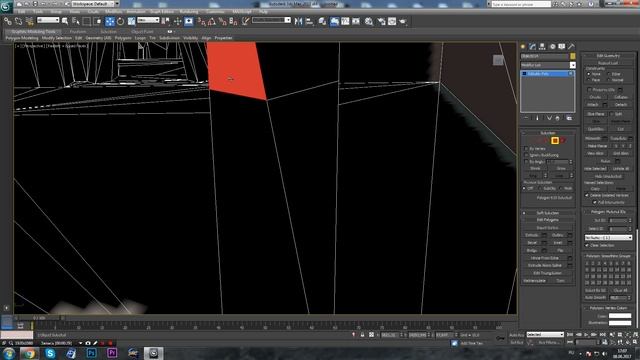Viewport: 640px width, 360px height.
Task: Click the Bind to Space Warp icon
Action: point(29,21)
